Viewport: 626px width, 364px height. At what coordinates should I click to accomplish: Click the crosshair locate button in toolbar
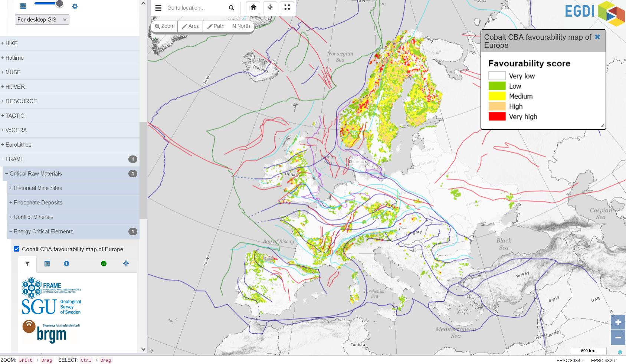click(270, 7)
